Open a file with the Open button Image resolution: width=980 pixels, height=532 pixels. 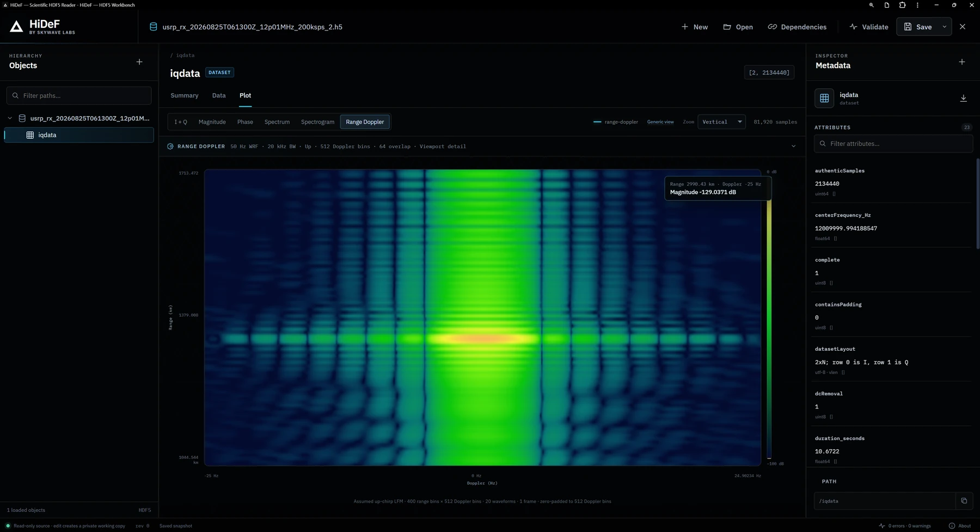coord(738,27)
